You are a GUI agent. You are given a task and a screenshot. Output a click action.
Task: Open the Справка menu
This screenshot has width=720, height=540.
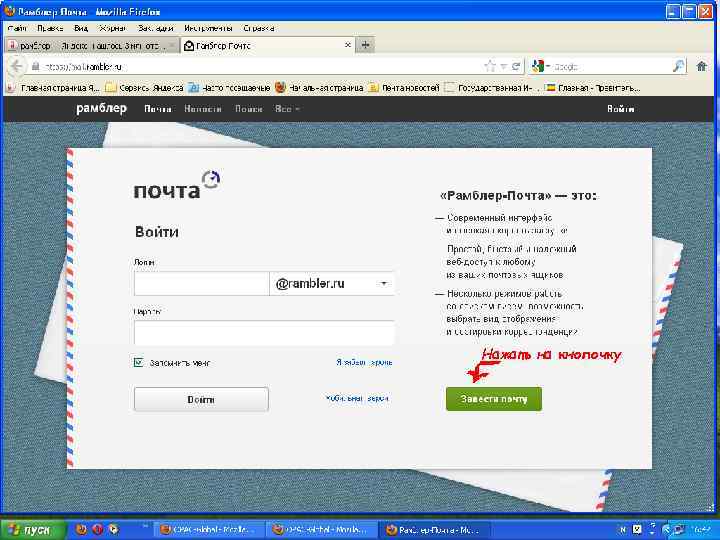point(259,28)
